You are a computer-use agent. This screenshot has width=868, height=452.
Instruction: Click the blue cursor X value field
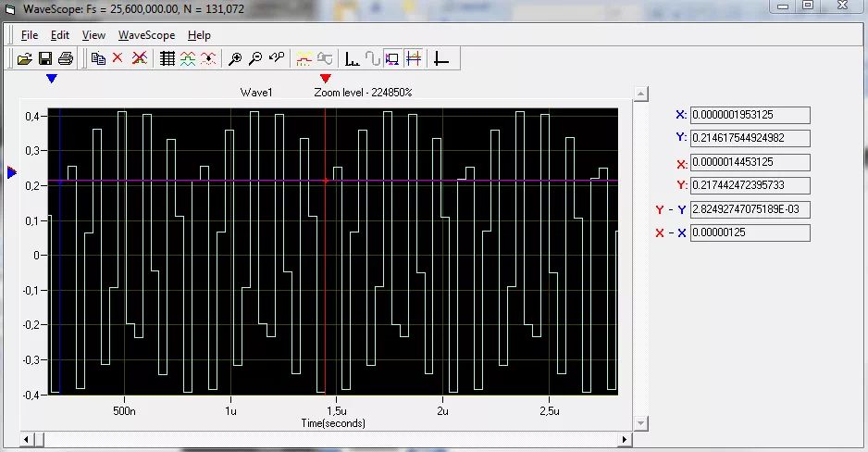750,115
